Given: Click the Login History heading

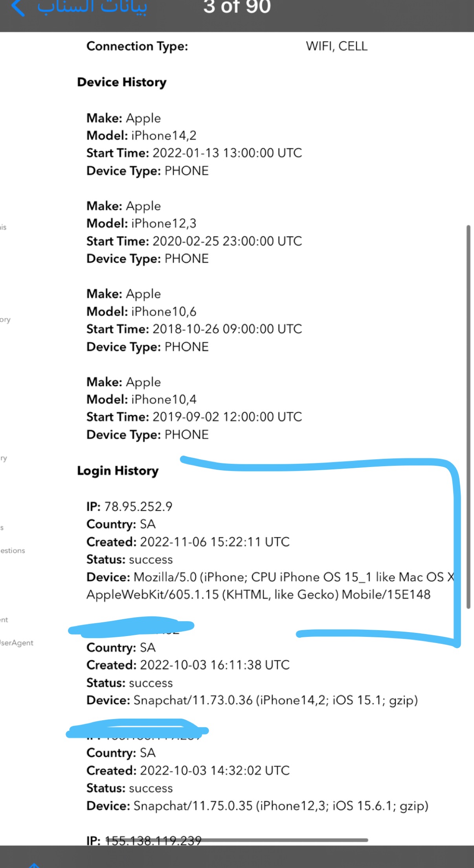Looking at the screenshot, I should click(118, 471).
